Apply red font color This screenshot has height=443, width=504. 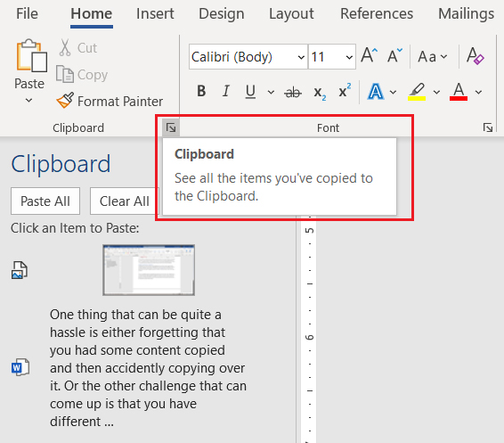tap(459, 92)
